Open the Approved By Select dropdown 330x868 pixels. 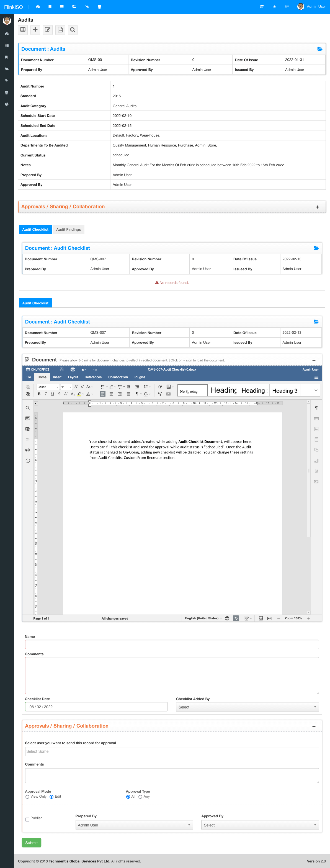coord(260,825)
